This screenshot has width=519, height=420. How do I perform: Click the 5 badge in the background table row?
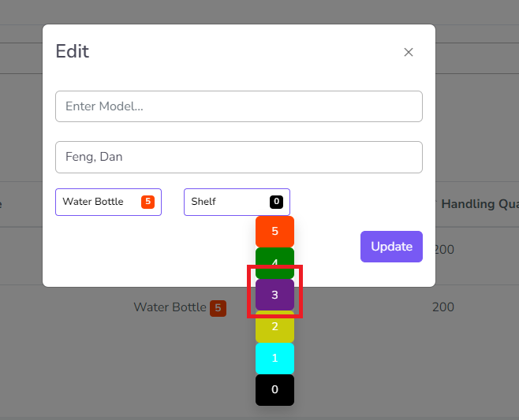pos(218,308)
